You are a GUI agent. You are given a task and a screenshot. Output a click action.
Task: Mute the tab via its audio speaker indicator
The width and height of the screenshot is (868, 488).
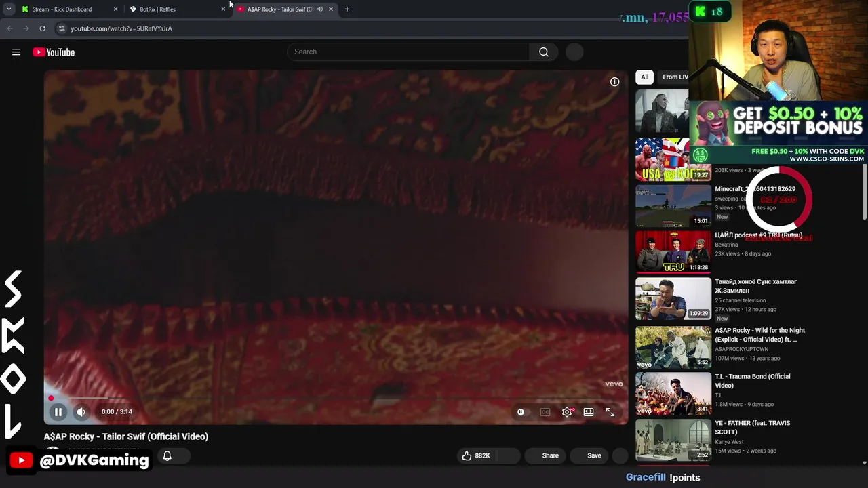(320, 9)
